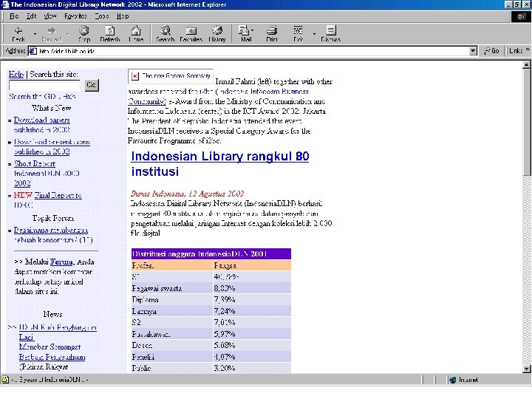Expand the Links toolbar chevron

528,50
